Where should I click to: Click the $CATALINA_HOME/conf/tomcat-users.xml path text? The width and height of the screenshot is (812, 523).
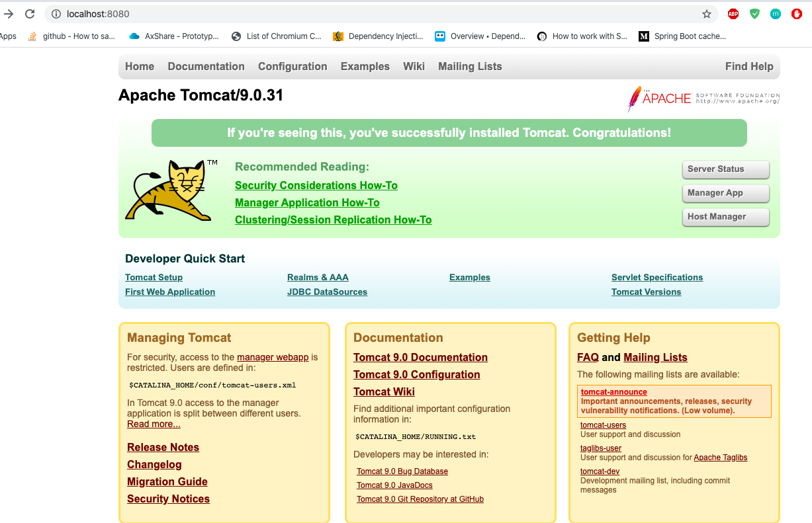212,385
